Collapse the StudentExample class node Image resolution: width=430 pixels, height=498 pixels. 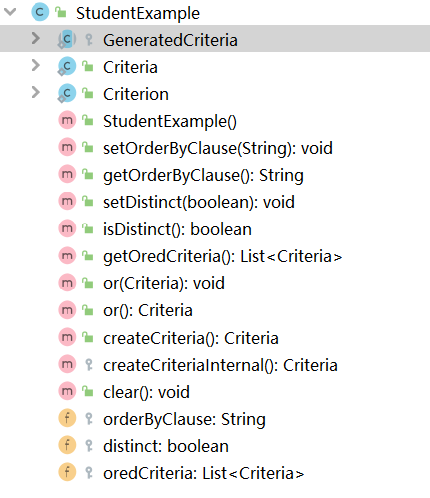(10, 12)
